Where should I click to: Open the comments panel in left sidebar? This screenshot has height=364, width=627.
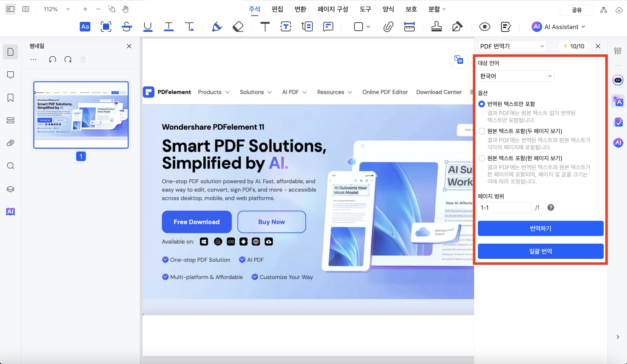coord(10,75)
